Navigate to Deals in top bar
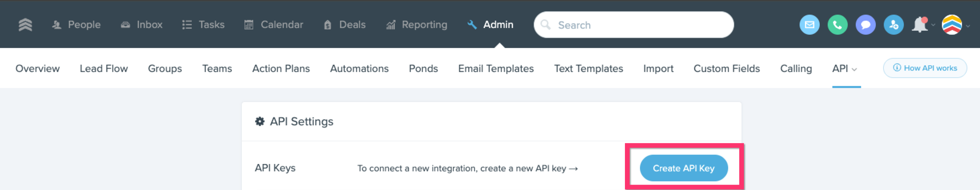This screenshot has width=980, height=190. (345, 25)
